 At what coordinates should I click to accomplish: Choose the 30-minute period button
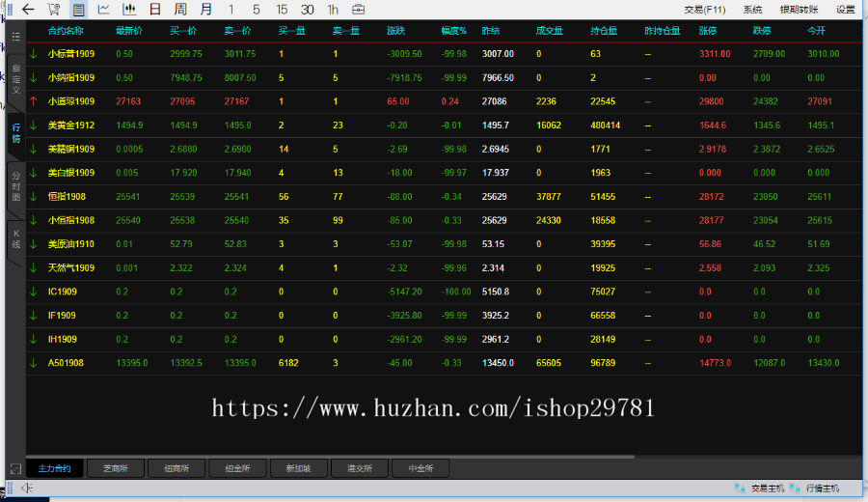click(x=308, y=10)
